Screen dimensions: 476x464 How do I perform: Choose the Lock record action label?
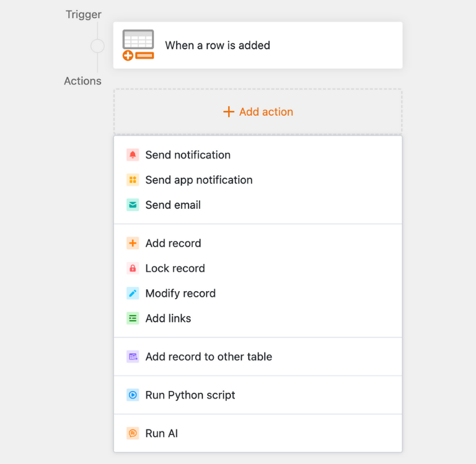[175, 268]
